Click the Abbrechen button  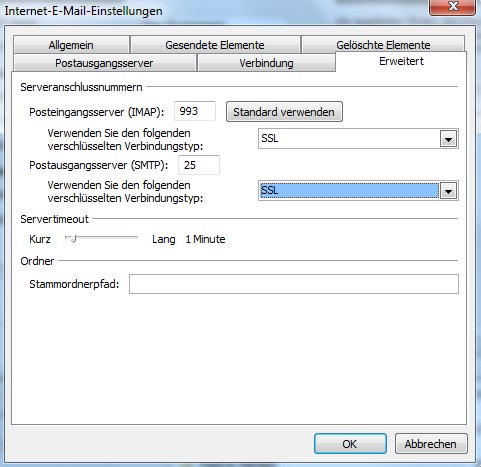[431, 444]
